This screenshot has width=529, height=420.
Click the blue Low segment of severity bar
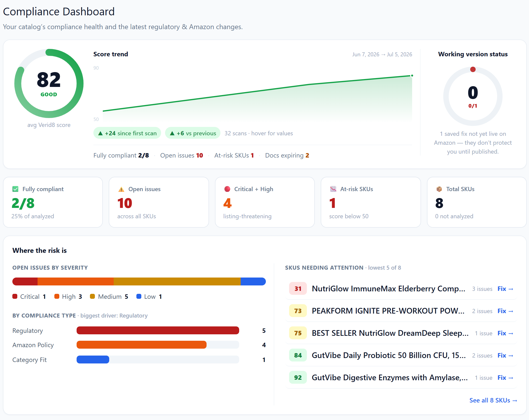click(x=253, y=281)
